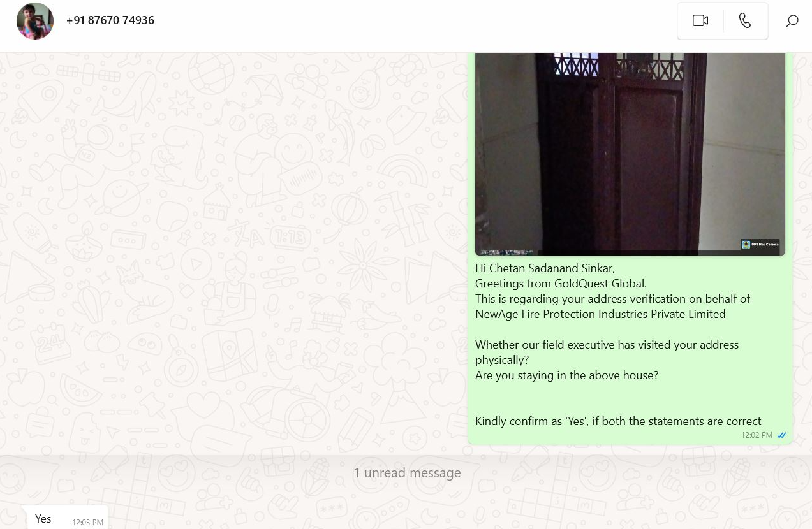
Task: Click the 'Hi Chetan Sadanand Sinkar' greeting line
Action: click(545, 268)
